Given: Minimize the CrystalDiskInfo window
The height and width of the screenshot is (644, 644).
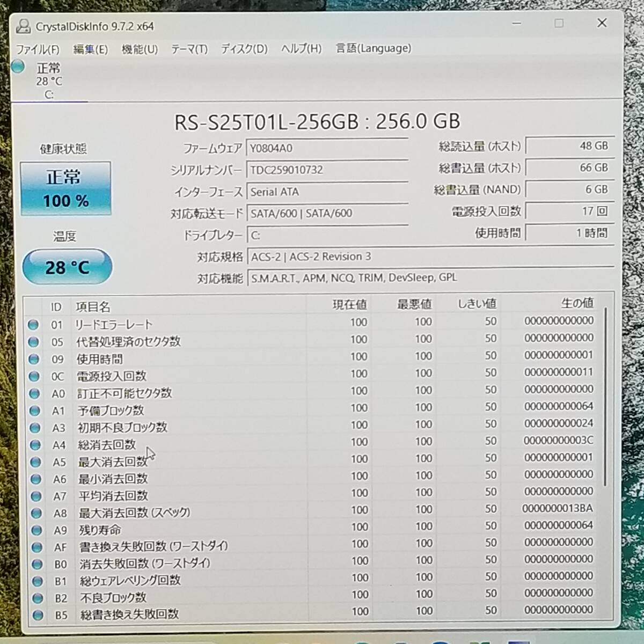Looking at the screenshot, I should [517, 24].
